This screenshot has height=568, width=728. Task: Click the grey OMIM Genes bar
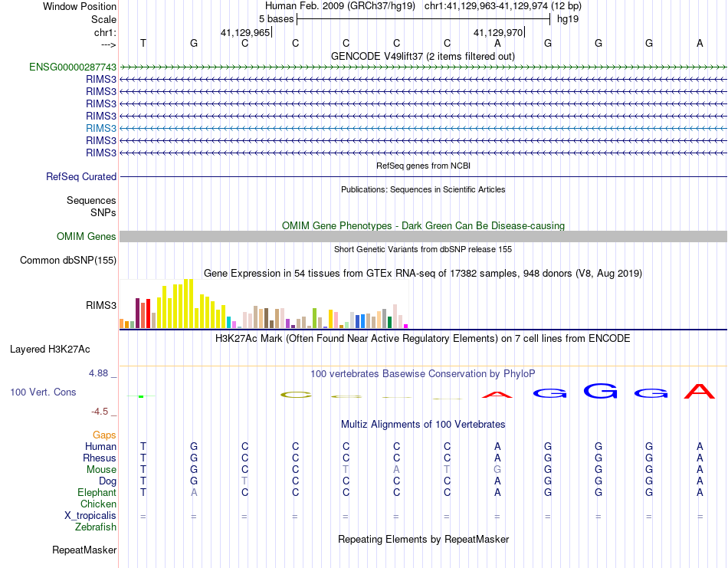click(423, 236)
